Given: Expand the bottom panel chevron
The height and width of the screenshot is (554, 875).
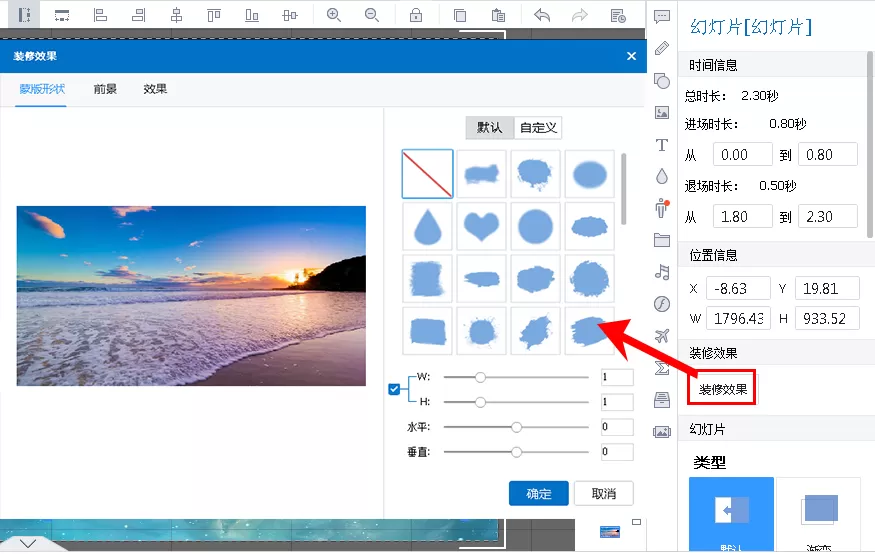Looking at the screenshot, I should coord(28,543).
